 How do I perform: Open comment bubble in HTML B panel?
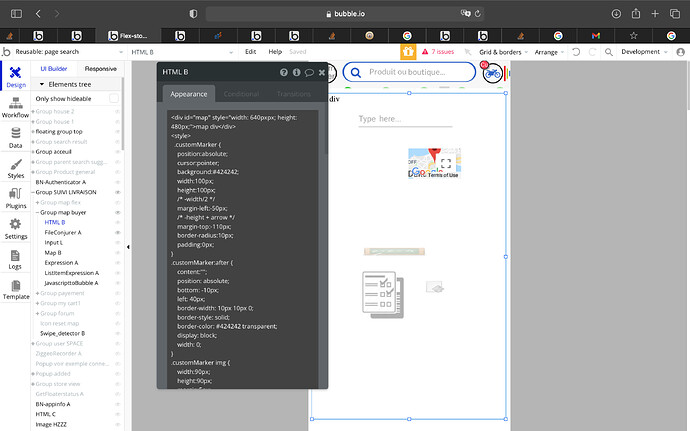pos(309,72)
